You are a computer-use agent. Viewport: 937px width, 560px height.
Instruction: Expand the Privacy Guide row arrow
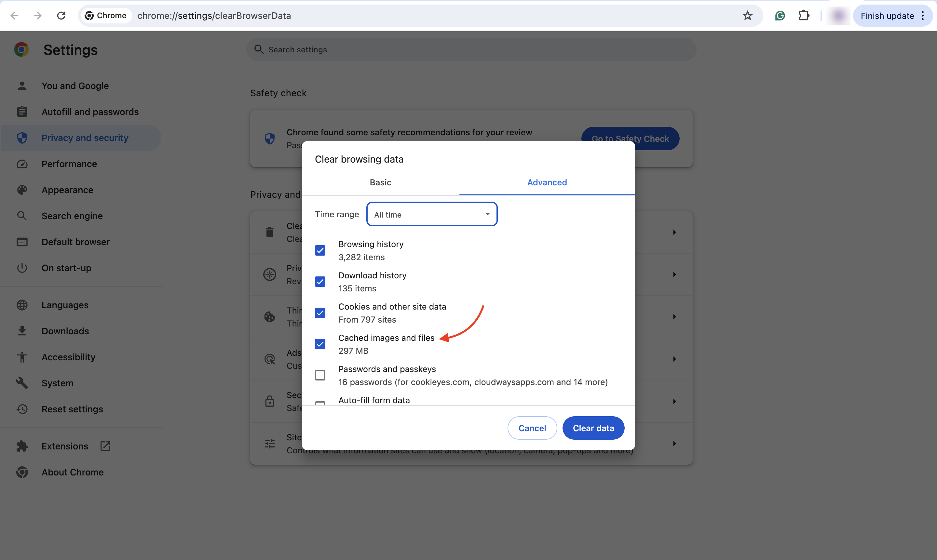tap(674, 274)
